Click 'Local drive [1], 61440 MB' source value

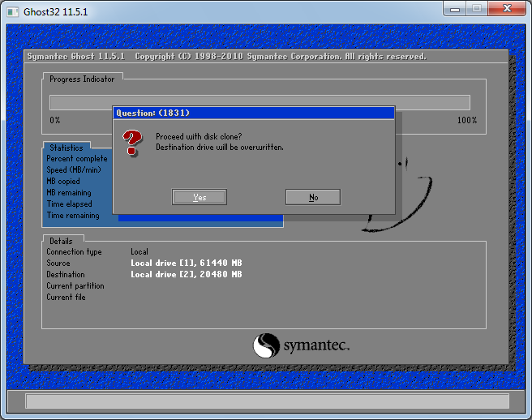(x=187, y=264)
